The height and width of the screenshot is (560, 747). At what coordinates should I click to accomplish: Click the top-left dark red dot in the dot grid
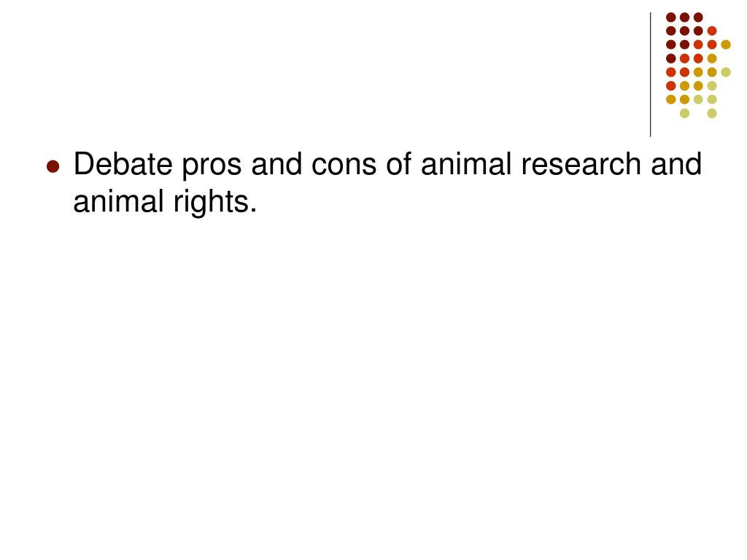(x=671, y=17)
